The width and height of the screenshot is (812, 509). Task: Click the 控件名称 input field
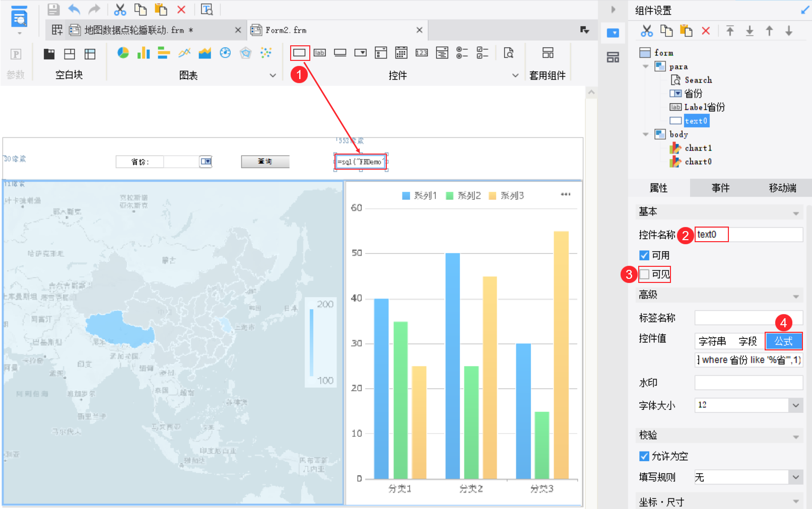[x=749, y=235]
